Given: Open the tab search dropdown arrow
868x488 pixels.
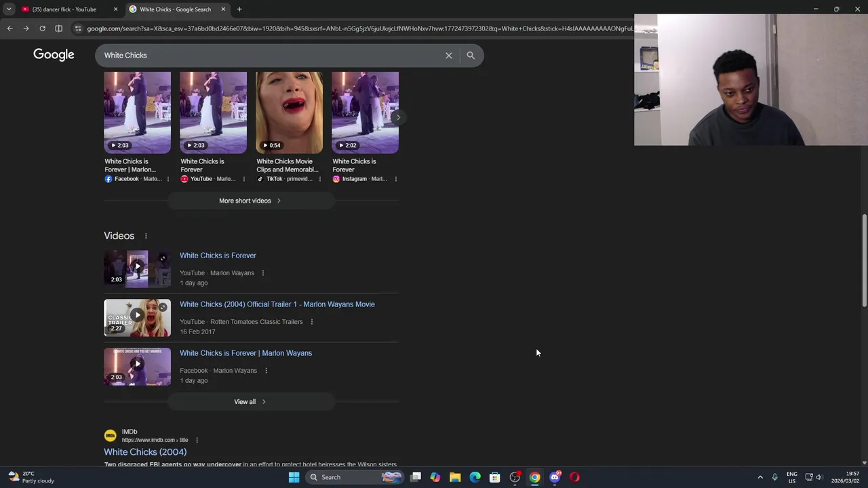Looking at the screenshot, I should pyautogui.click(x=8, y=9).
